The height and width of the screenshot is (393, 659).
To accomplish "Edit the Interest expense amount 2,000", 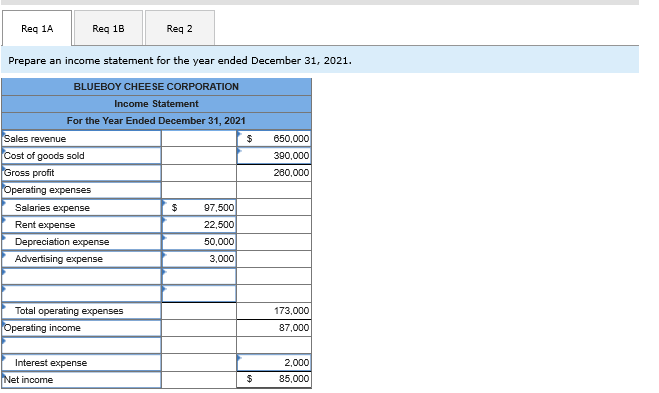I will pyautogui.click(x=274, y=363).
